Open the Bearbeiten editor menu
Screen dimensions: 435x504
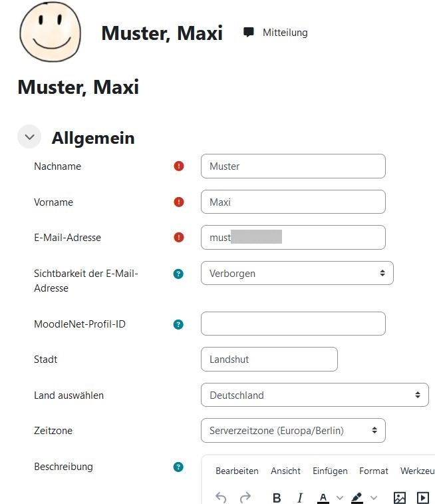tap(237, 471)
